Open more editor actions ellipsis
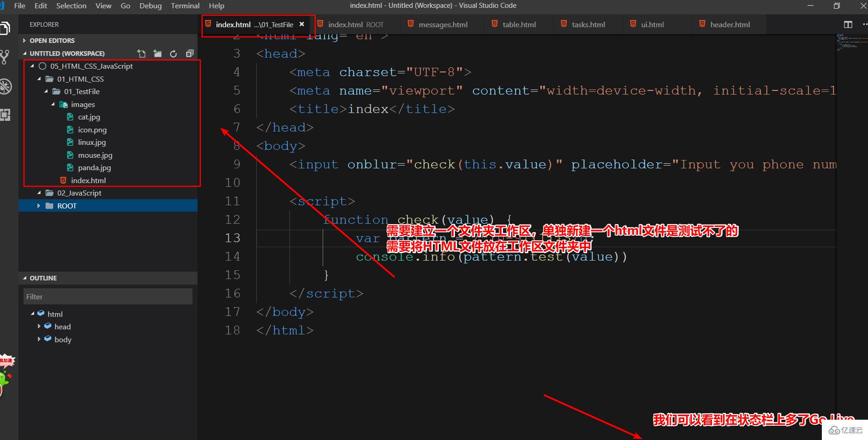Viewport: 868px width, 440px height. [x=864, y=24]
